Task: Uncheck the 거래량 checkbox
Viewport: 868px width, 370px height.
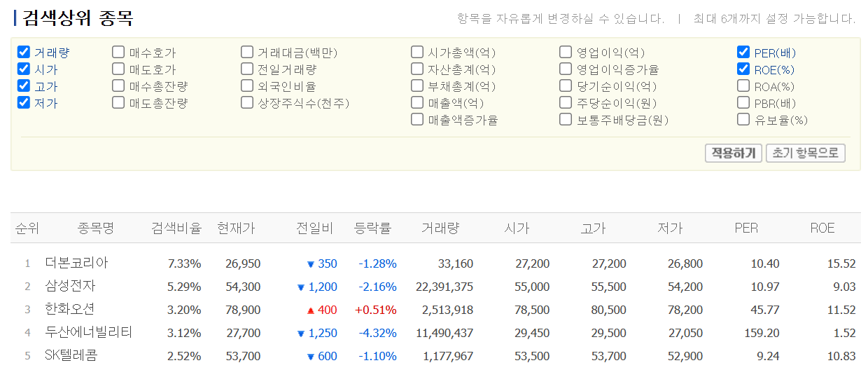Action: [x=24, y=53]
